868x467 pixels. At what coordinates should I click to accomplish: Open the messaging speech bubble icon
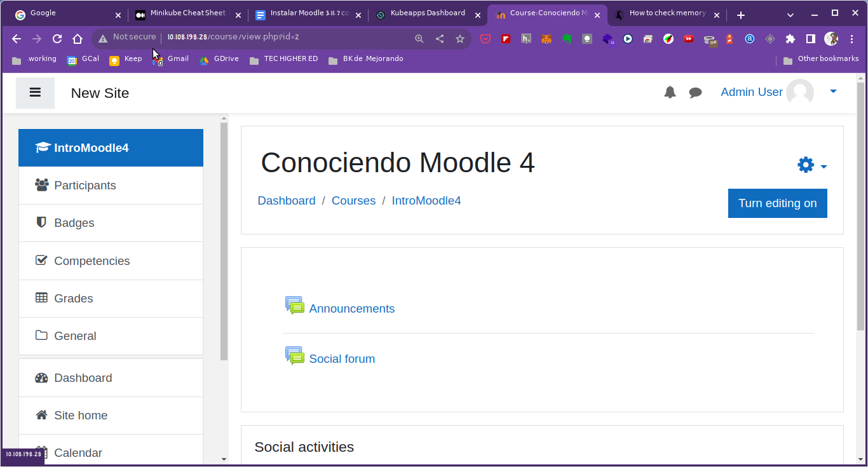696,93
